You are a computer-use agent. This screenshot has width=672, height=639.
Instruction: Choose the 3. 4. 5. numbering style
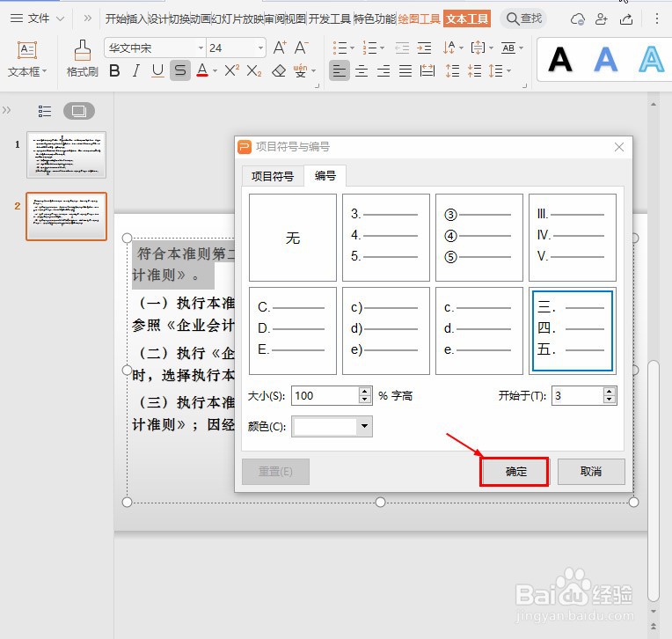(x=386, y=237)
